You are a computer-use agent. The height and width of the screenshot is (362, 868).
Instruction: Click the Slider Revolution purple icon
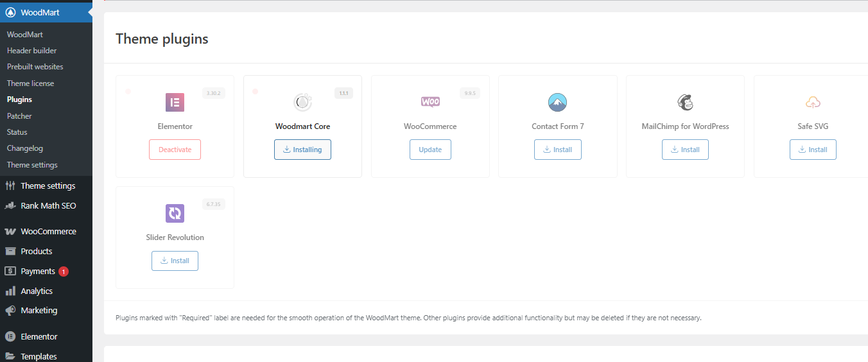[x=175, y=213]
